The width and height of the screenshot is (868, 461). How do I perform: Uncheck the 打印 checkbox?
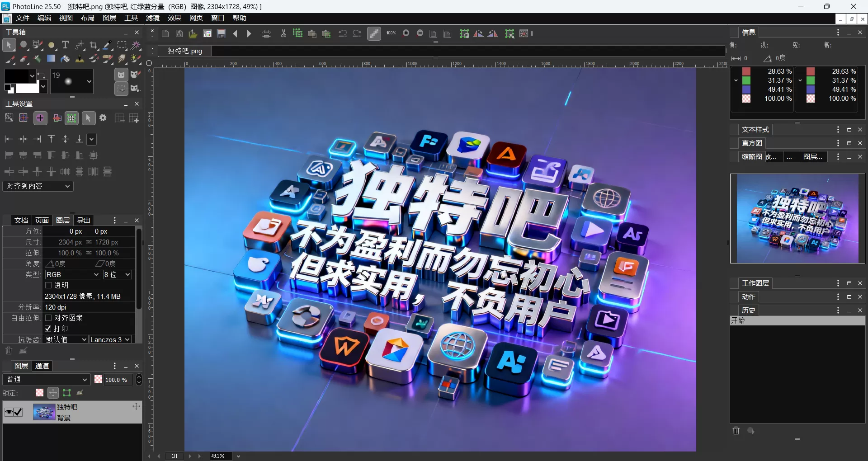48,329
